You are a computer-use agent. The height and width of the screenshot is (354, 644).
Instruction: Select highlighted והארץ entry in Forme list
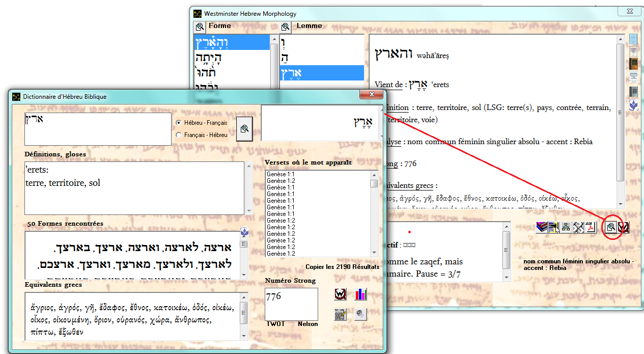[x=232, y=42]
